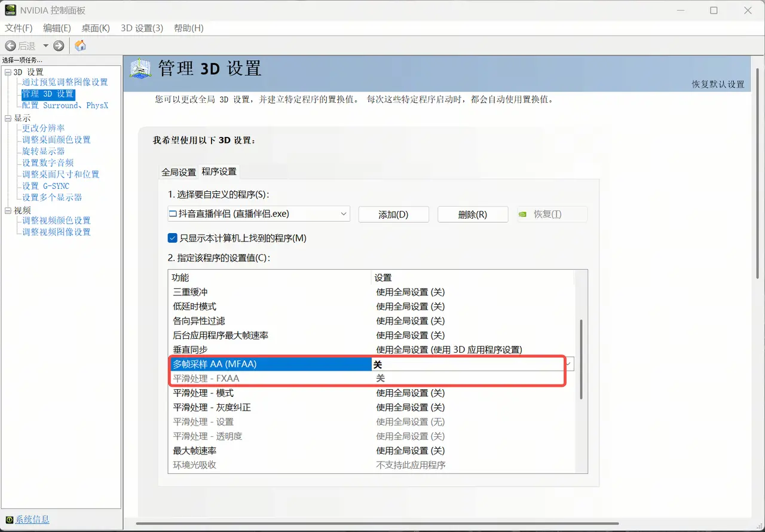765x532 pixels.
Task: Select the 平滑处理 - 模式 row
Action: click(x=371, y=393)
